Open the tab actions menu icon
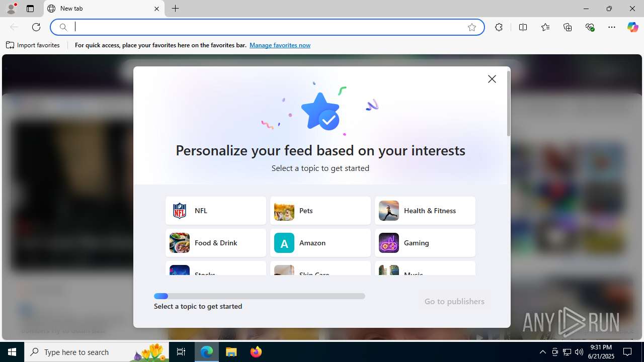This screenshot has height=362, width=644. pyautogui.click(x=30, y=9)
